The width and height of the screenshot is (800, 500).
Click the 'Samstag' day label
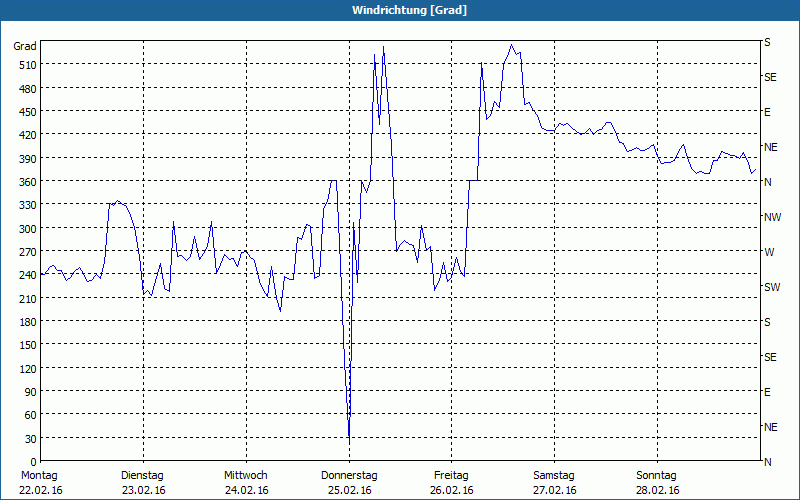[554, 476]
